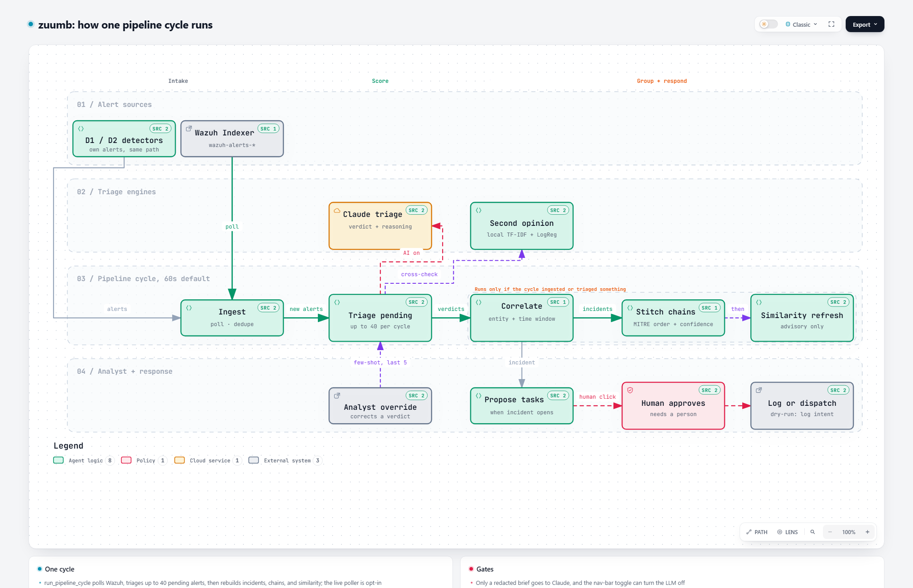
Task: Click the SRC 1 badge on Wazuh Indexer
Action: pyautogui.click(x=268, y=129)
